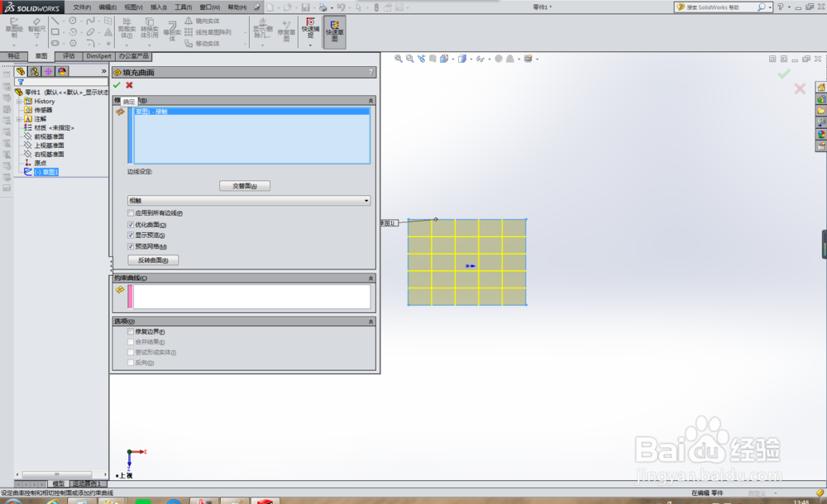Open SolidWorks Resources home tab on right
The height and width of the screenshot is (504, 827).
821,87
